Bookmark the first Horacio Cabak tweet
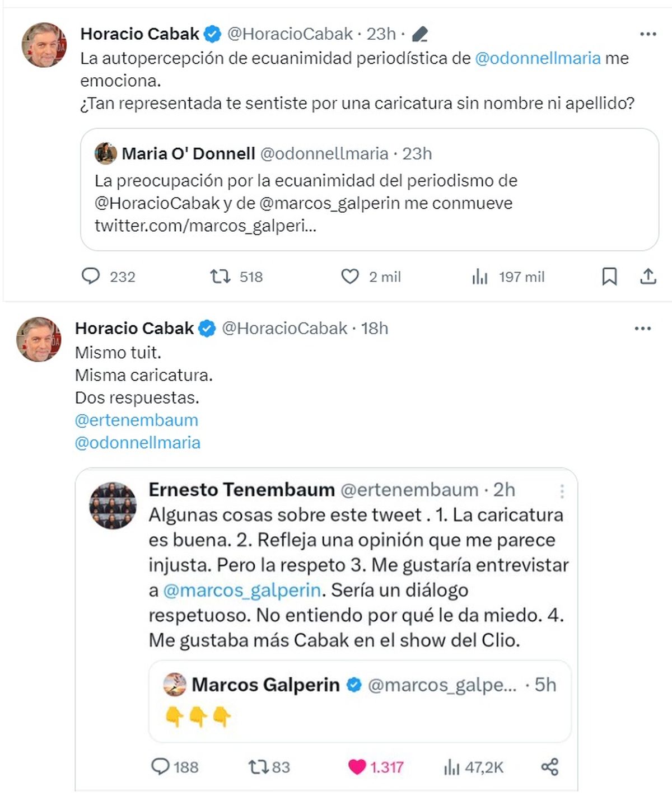Image resolution: width=672 pixels, height=796 pixels. [609, 277]
